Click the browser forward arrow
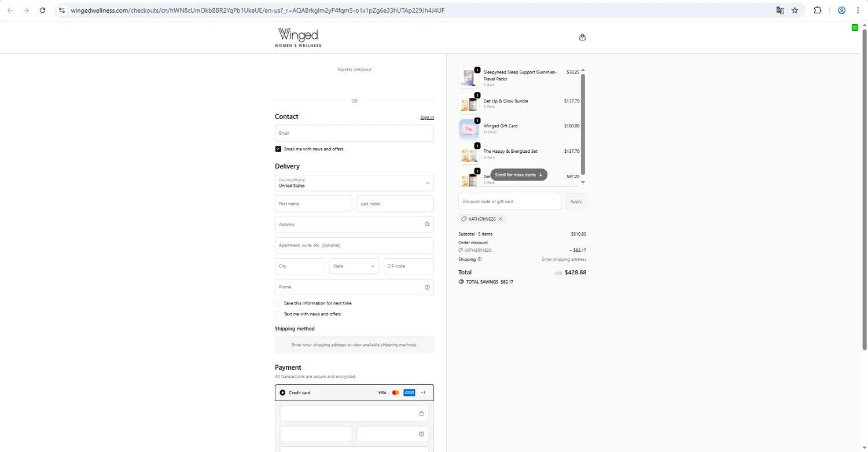Viewport: 868px width, 452px height. [26, 10]
